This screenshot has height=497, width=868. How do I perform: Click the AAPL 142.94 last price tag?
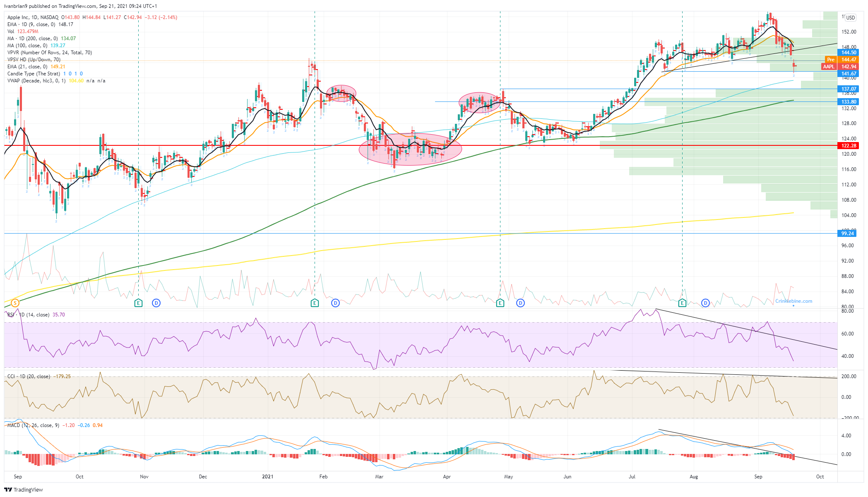click(x=840, y=67)
